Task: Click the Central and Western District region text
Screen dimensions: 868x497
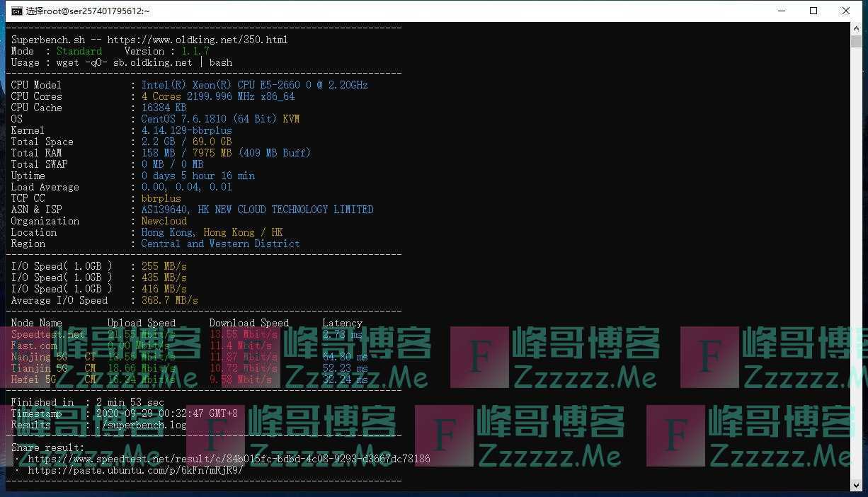Action: tap(220, 244)
